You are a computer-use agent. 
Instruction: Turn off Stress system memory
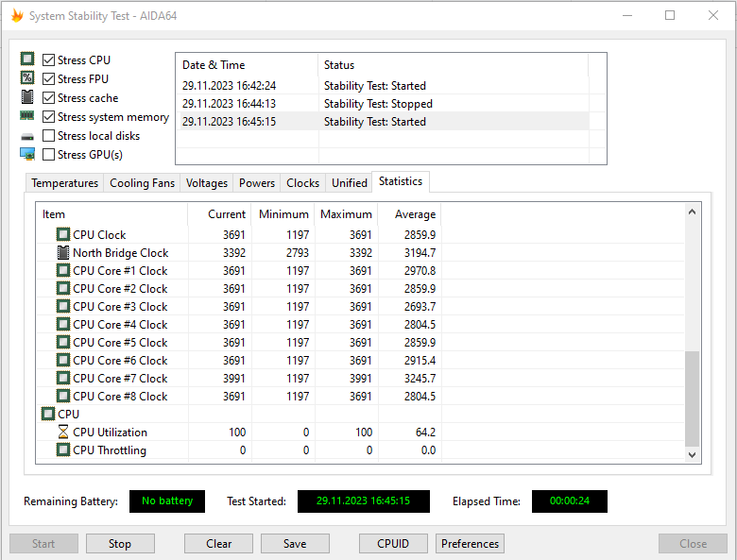pyautogui.click(x=48, y=116)
